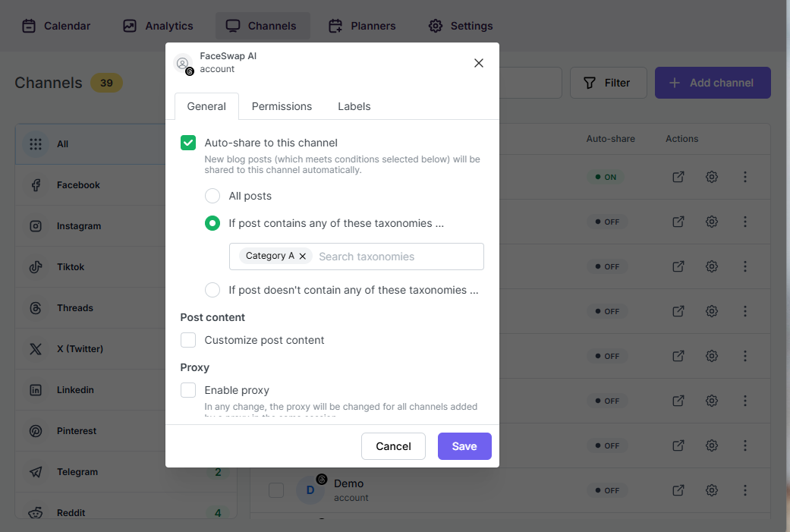Switch to the Labels tab
The image size is (790, 532).
[x=354, y=106]
